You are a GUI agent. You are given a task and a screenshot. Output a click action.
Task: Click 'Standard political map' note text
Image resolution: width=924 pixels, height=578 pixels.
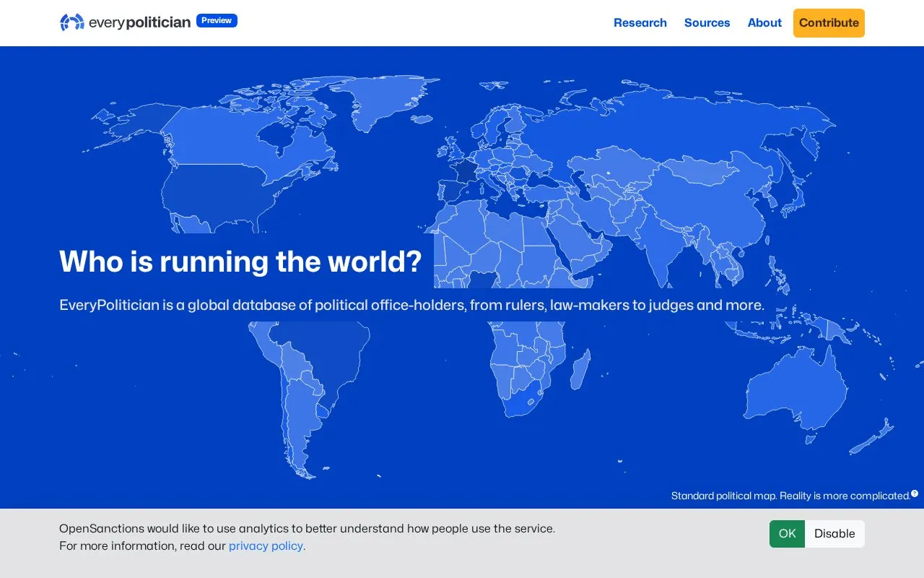(790, 496)
